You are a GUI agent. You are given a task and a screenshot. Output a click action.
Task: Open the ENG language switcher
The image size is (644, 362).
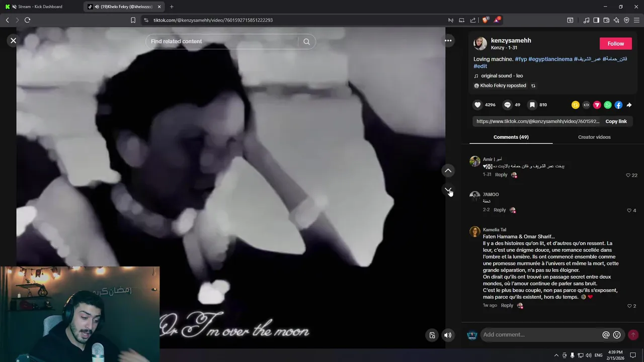tap(599, 355)
